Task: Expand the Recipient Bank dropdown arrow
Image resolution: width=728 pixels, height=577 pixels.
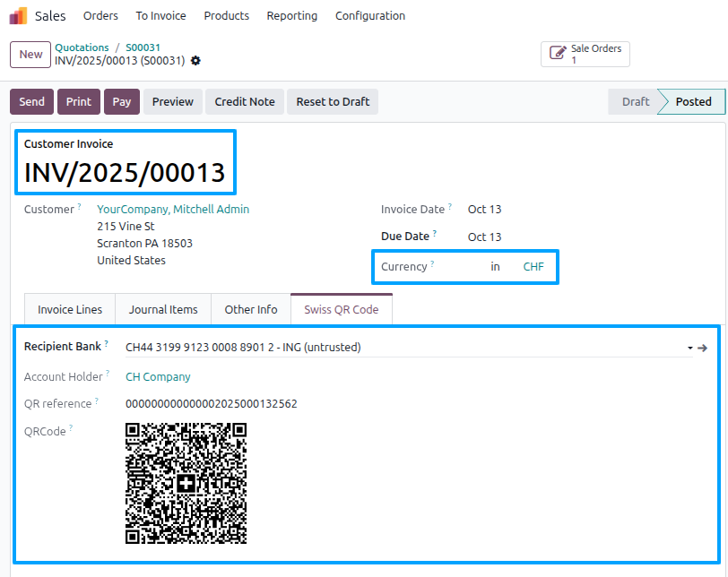Action: coord(690,348)
